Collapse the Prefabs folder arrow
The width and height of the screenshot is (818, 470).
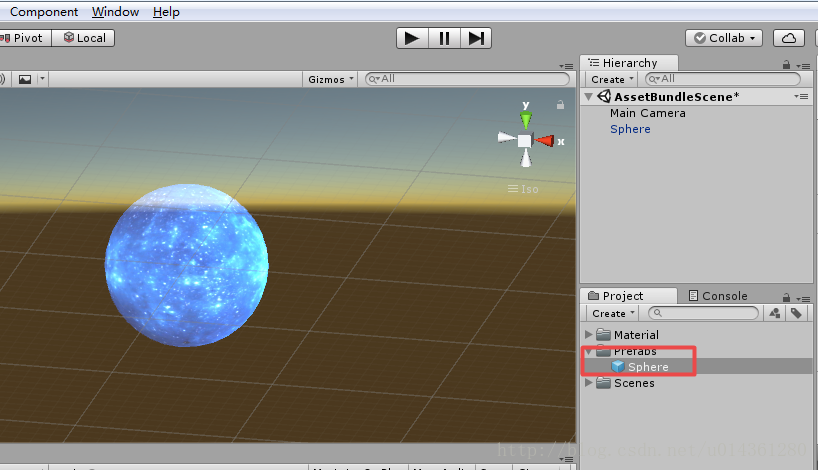[x=588, y=351]
